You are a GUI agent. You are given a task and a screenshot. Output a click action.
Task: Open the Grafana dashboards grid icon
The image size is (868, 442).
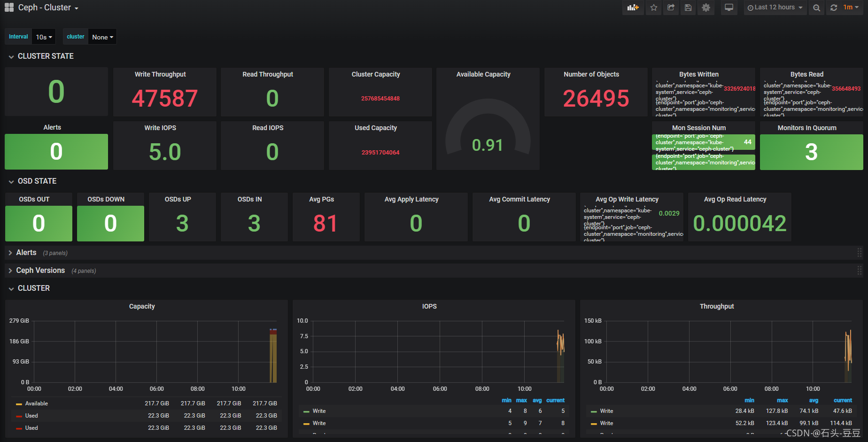(x=9, y=8)
